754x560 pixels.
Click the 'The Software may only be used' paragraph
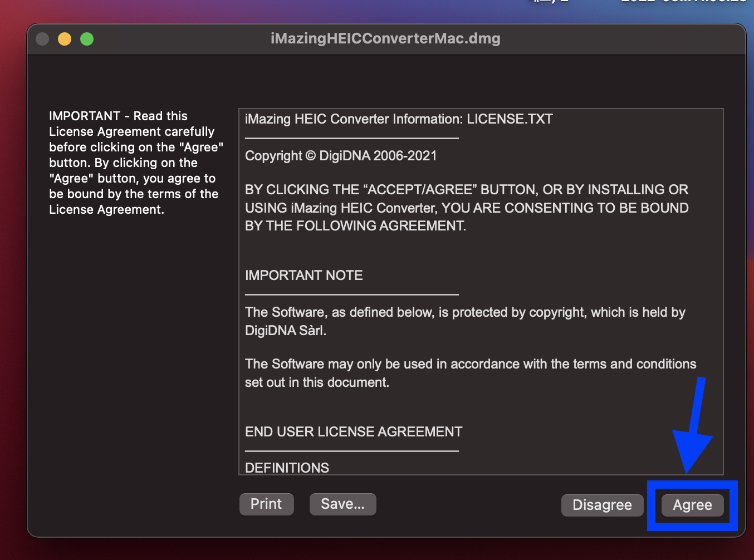pos(471,373)
